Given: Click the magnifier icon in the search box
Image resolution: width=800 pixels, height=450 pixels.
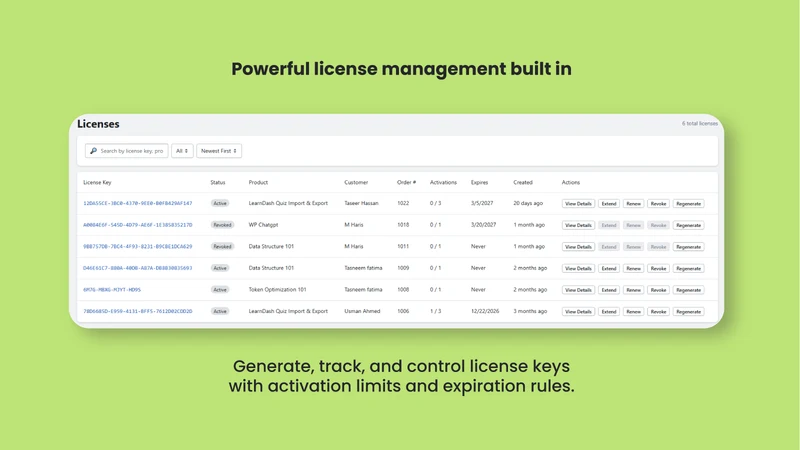Looking at the screenshot, I should 93,151.
